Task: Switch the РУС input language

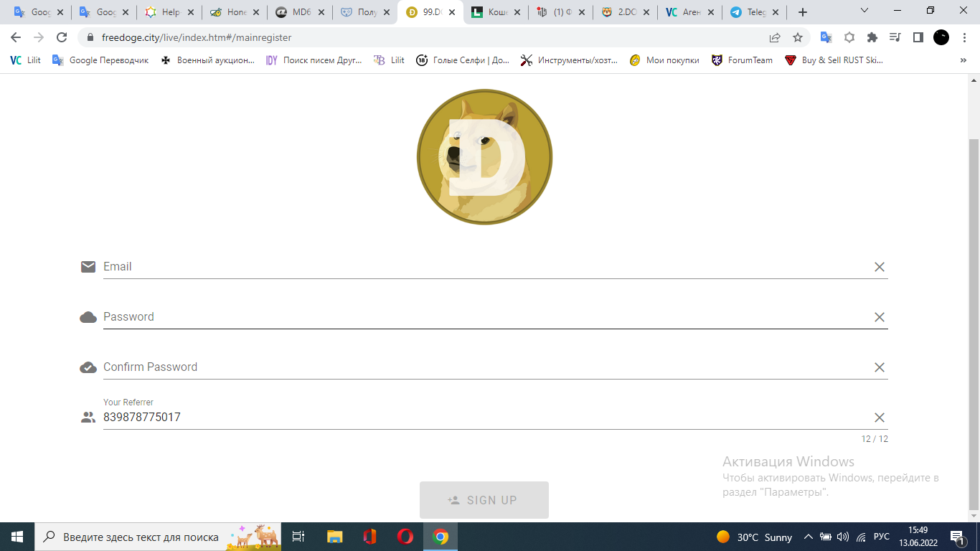Action: (x=882, y=537)
